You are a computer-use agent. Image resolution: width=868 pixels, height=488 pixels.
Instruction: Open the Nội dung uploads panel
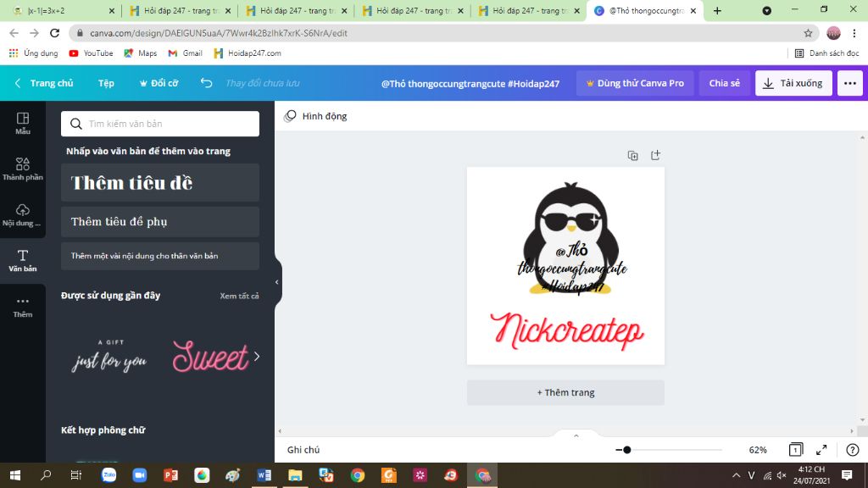point(23,215)
